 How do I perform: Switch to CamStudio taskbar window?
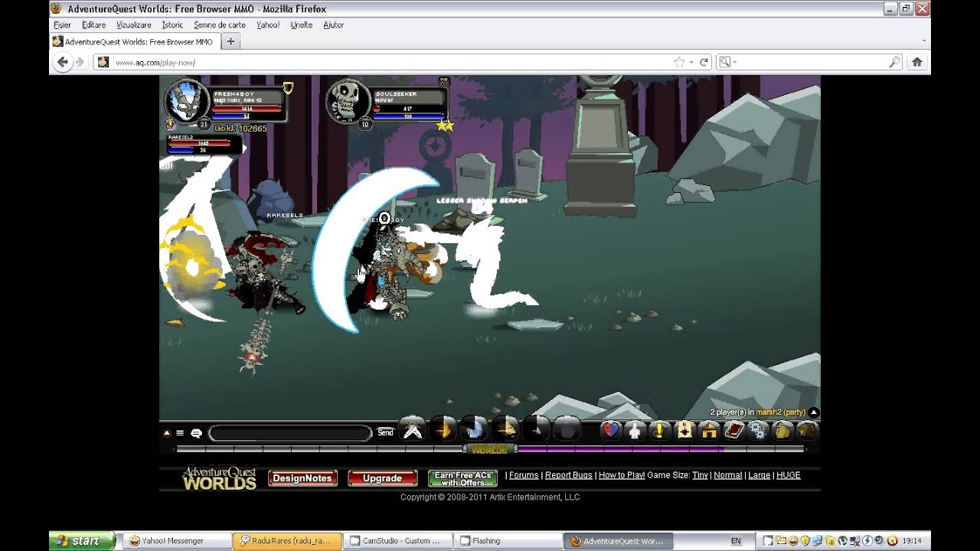[397, 540]
